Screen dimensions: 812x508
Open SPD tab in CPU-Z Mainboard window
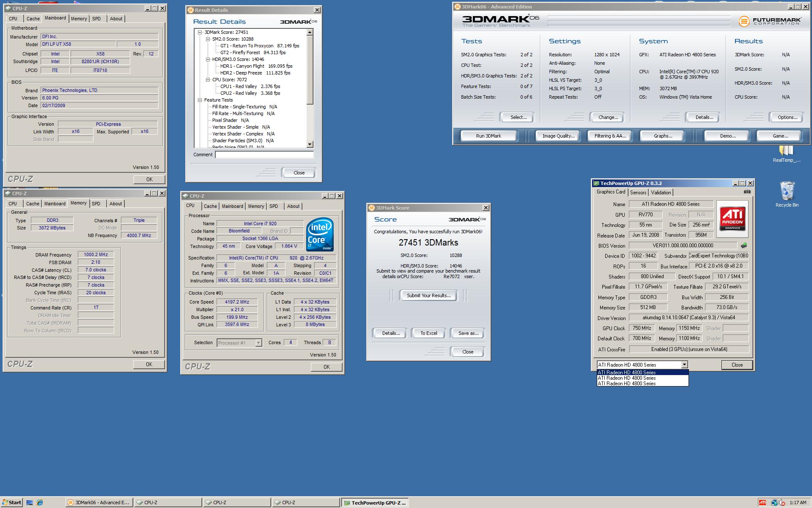96,19
